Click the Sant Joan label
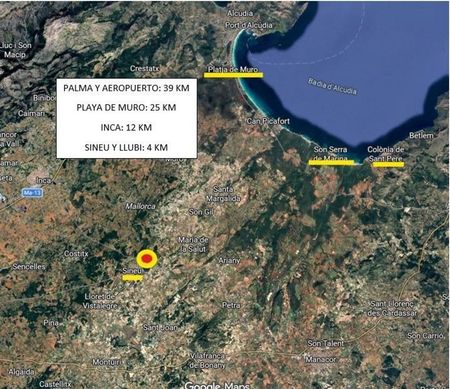The image size is (450, 389). (160, 328)
